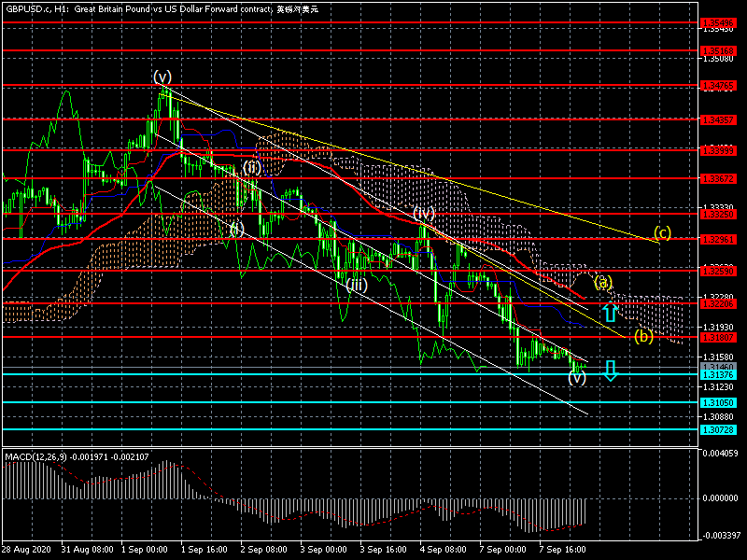Select the yellow (b) wave label
747x560 pixels.
643,336
